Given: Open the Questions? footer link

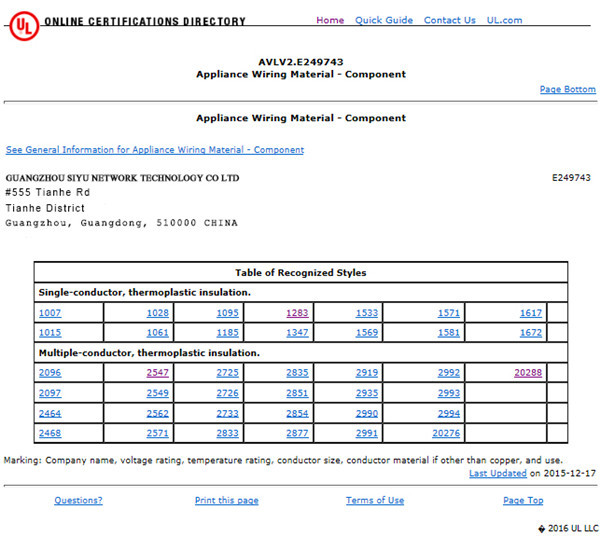Looking at the screenshot, I should (78, 500).
